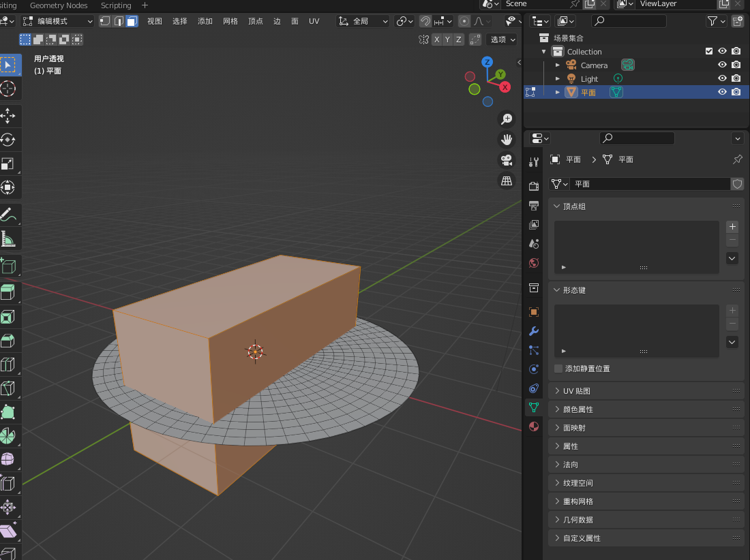
Task: Enable edge select mode
Action: pyautogui.click(x=119, y=21)
